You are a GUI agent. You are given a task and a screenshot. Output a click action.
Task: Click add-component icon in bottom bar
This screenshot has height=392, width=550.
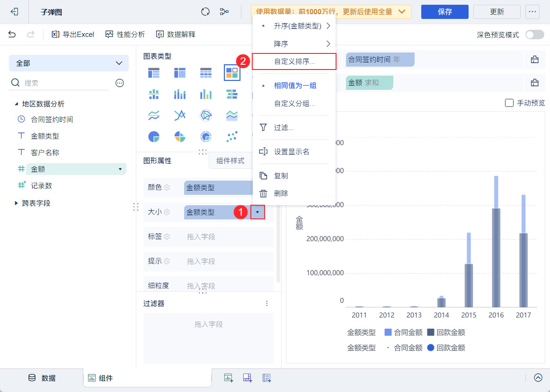[x=229, y=378]
